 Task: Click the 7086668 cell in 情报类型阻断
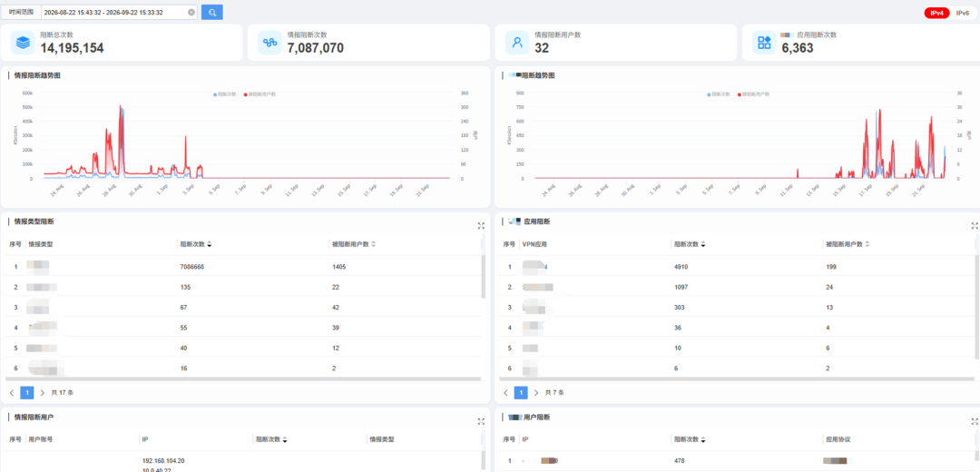tap(192, 267)
